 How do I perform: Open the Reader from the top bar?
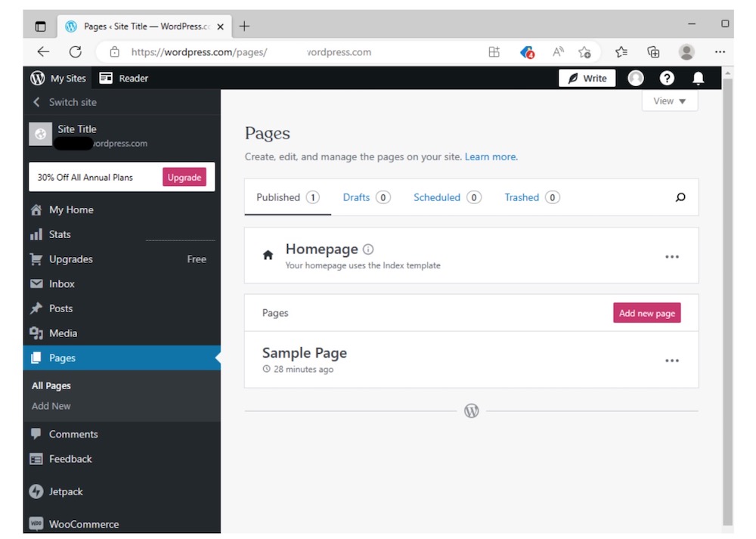pos(124,78)
